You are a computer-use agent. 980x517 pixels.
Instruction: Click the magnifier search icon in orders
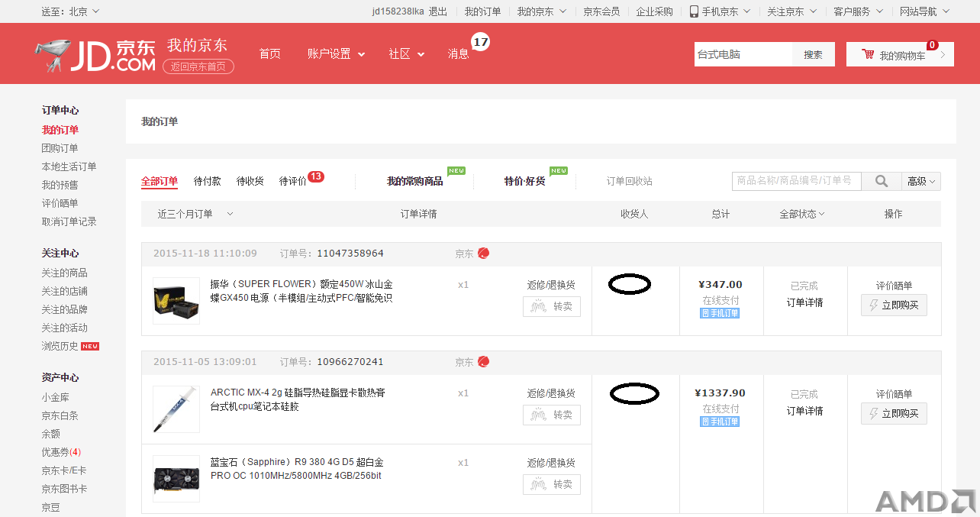(882, 181)
